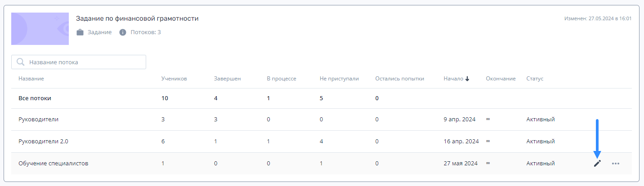
Task: Sort by the Учеников column header
Action: click(174, 79)
